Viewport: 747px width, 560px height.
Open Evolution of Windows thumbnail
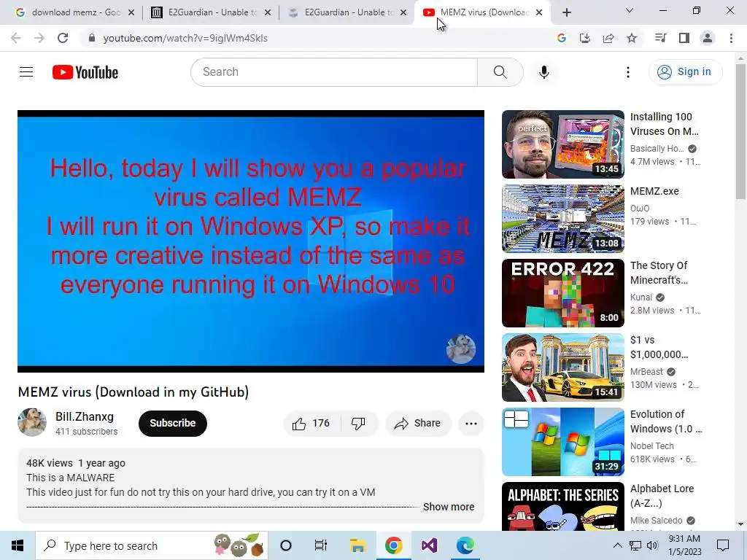(563, 441)
